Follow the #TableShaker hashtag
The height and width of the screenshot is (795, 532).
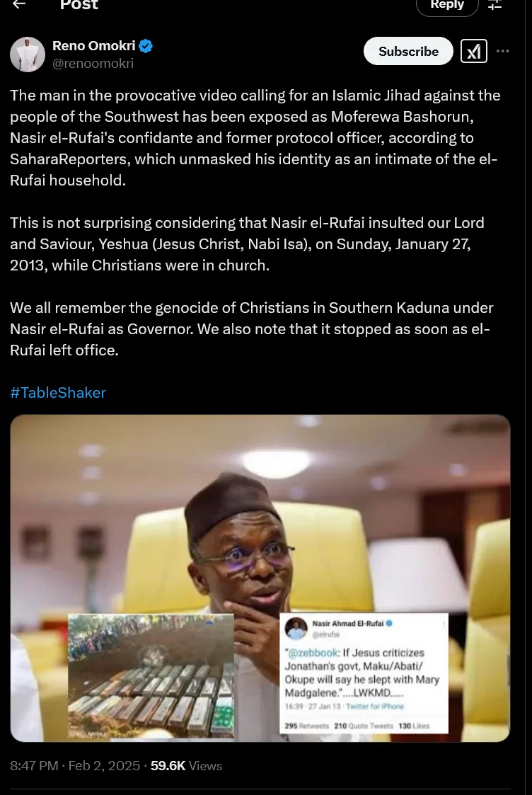coord(58,393)
